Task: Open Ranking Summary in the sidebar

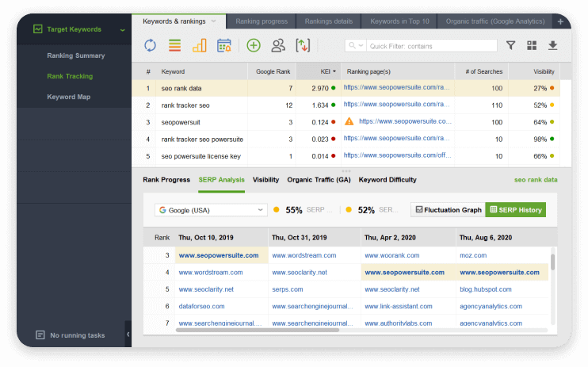Action: (x=75, y=56)
